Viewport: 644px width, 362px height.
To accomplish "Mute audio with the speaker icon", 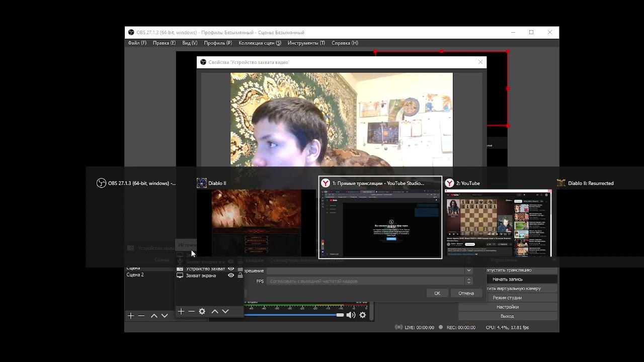I will 351,315.
